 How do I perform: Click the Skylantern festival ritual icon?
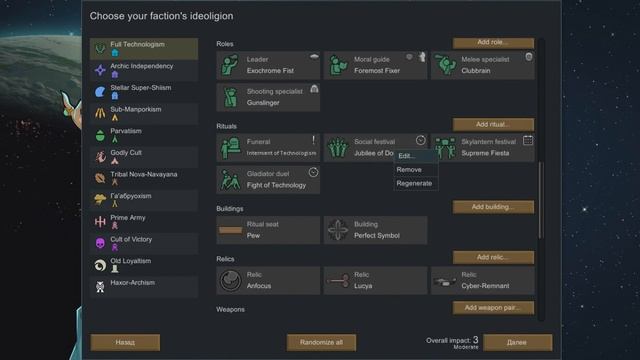coord(445,148)
